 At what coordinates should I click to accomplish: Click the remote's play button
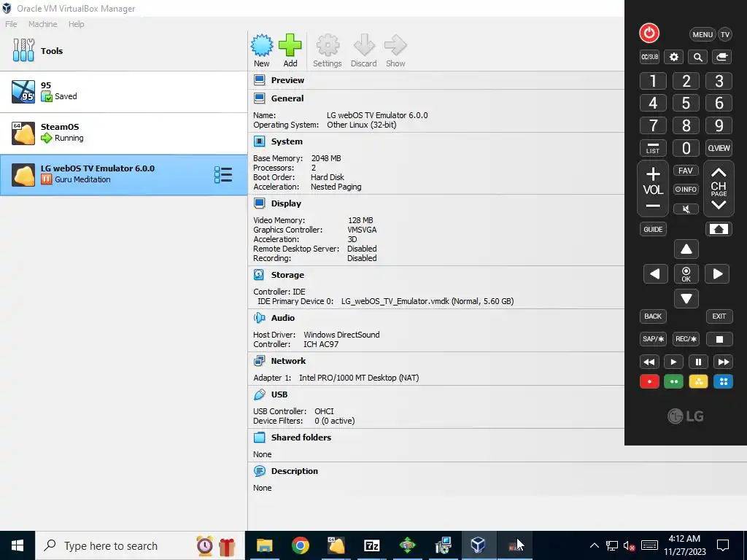[673, 362]
